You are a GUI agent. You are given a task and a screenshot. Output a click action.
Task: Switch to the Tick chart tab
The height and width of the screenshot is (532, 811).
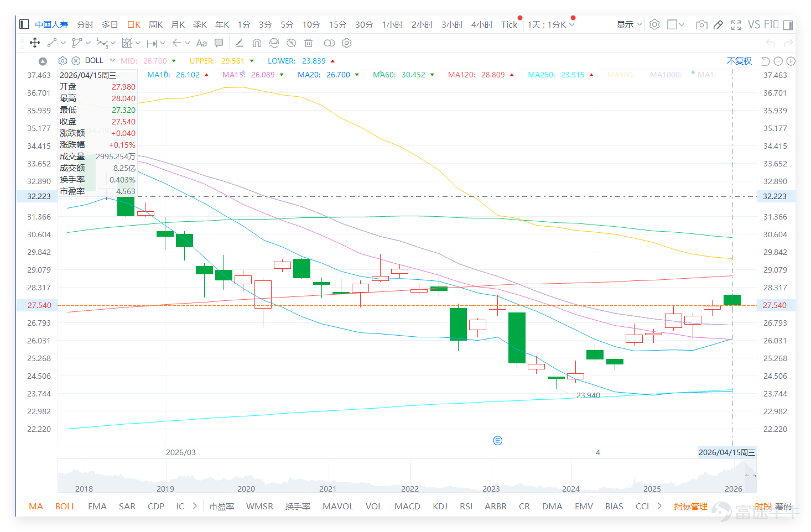tap(509, 24)
